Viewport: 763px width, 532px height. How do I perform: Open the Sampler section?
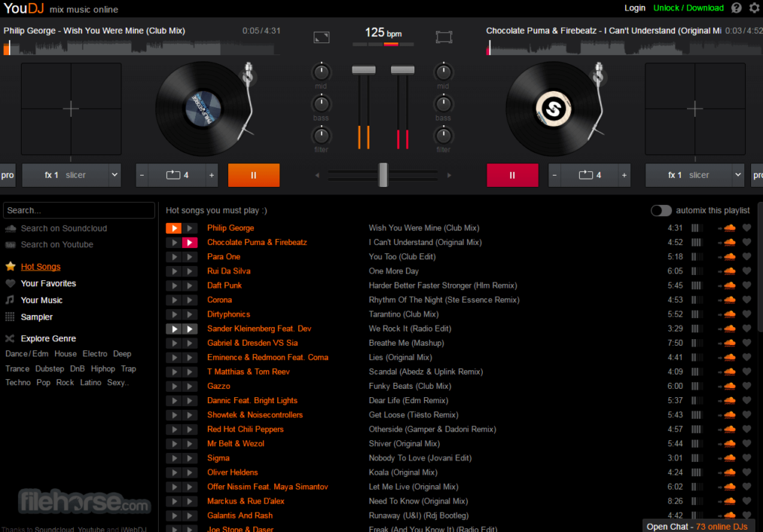coord(37,317)
